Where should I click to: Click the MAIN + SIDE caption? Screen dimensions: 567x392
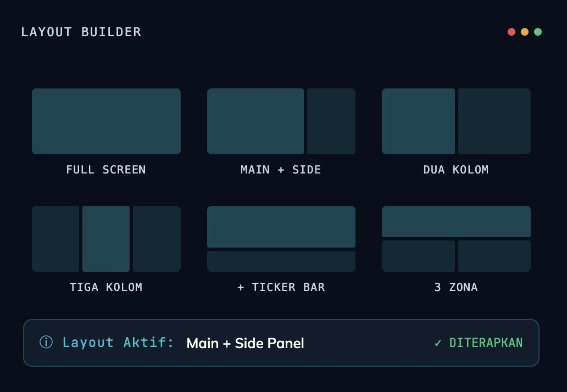click(x=281, y=170)
